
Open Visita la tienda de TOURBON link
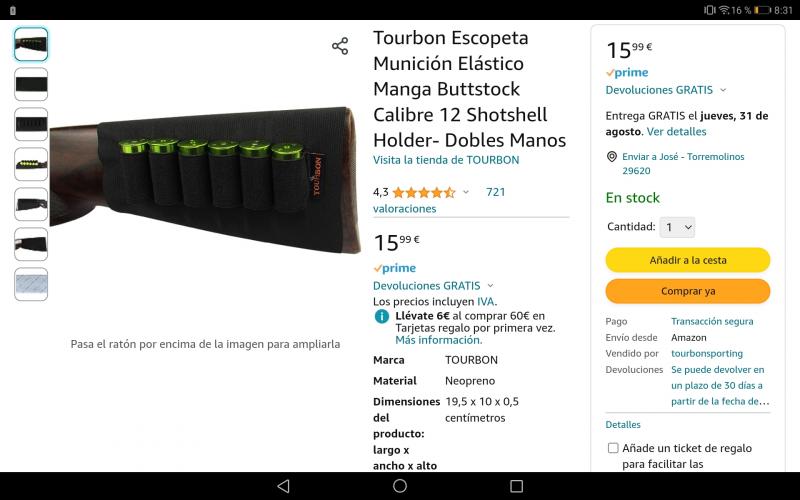click(x=446, y=160)
